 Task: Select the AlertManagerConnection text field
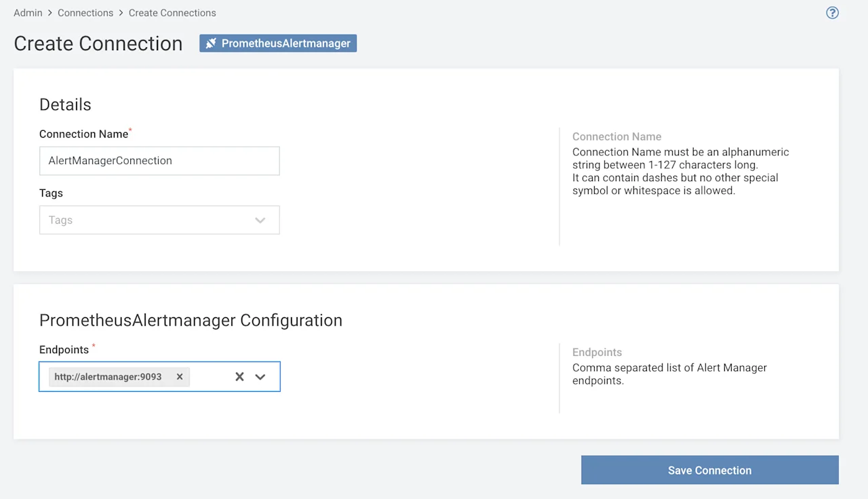[159, 161]
